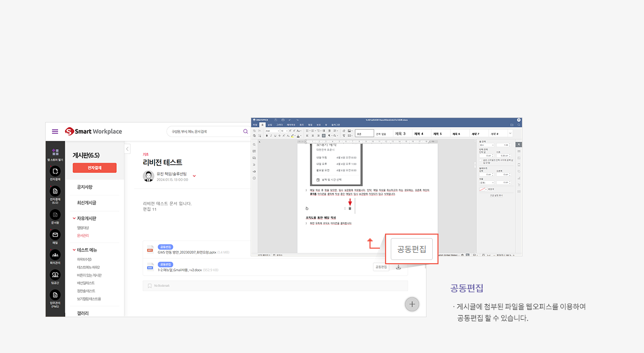644x353 pixels.
Task: Click the 고급 설정 표시 button
Action: coord(496,195)
